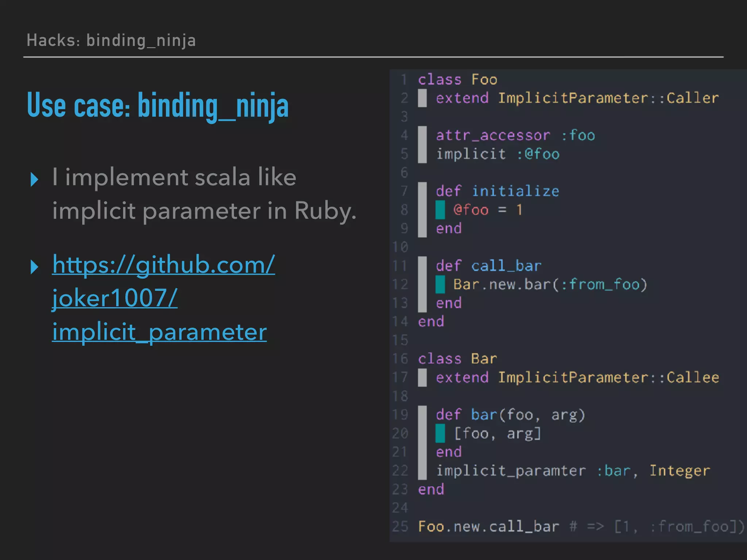
Task: Click the first blue bullet triangle
Action: pyautogui.click(x=34, y=179)
